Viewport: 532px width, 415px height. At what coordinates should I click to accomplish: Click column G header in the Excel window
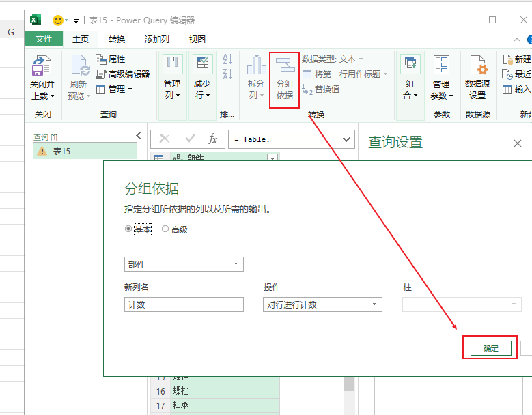11,33
